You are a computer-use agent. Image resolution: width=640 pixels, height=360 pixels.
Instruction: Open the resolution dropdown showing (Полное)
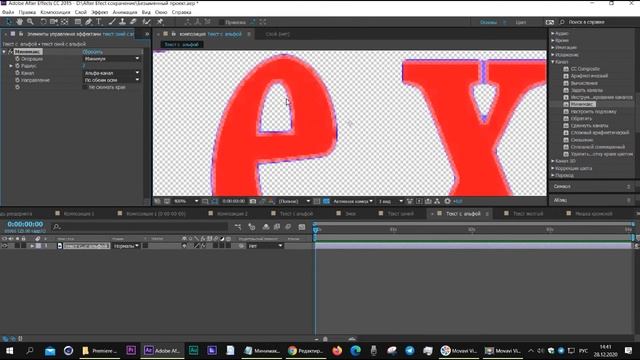point(294,201)
